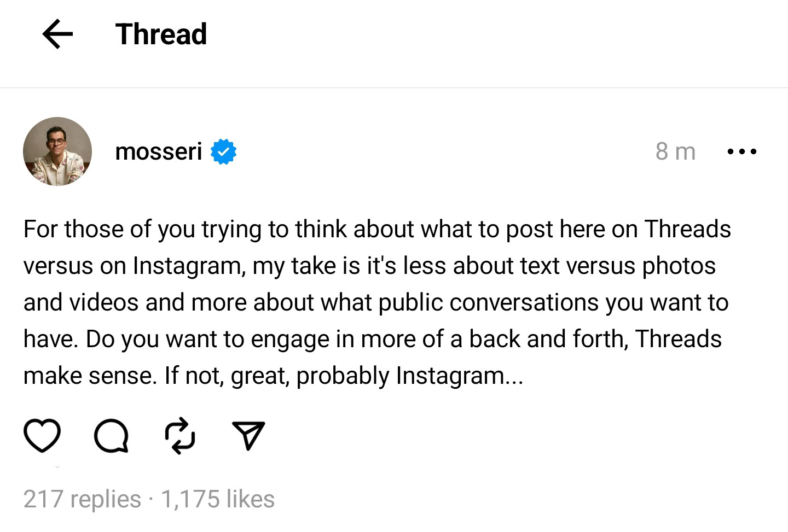The height and width of the screenshot is (532, 788).
Task: Tap the Thread header title
Action: point(161,34)
